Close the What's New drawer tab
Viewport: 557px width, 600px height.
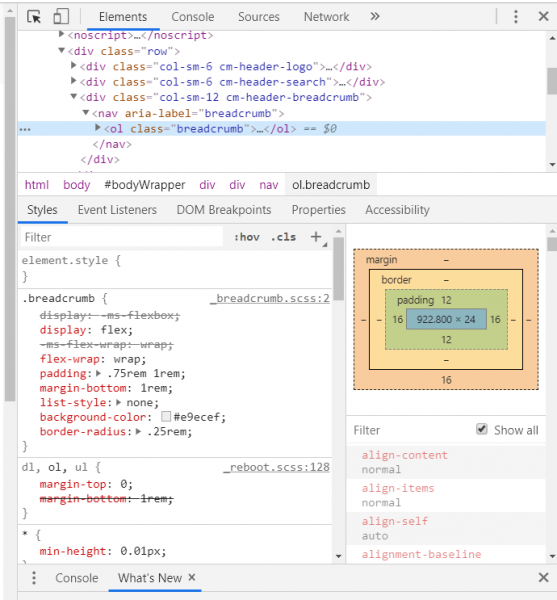(192, 577)
